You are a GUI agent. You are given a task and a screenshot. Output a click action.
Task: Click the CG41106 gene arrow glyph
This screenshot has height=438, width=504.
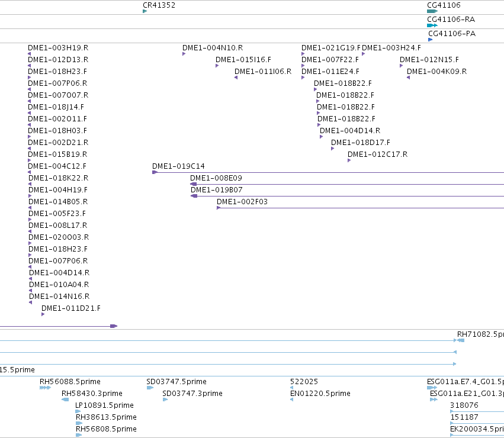click(432, 11)
